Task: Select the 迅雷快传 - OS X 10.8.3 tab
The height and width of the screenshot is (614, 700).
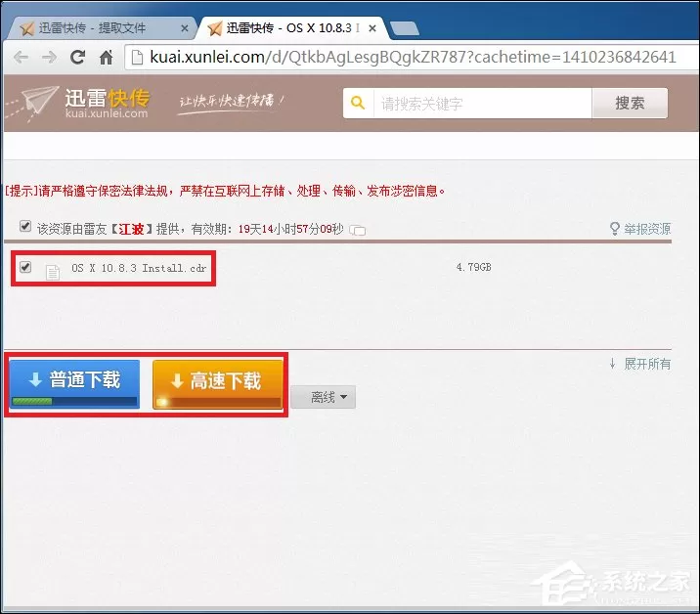Action: (292, 28)
